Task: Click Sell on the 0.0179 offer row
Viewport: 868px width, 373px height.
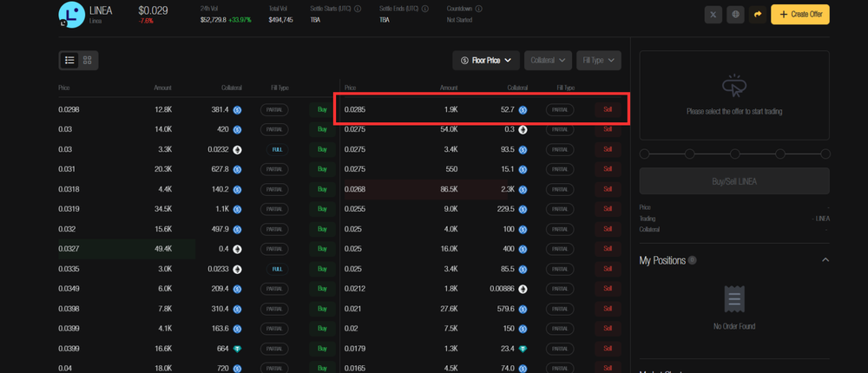Action: 608,349
